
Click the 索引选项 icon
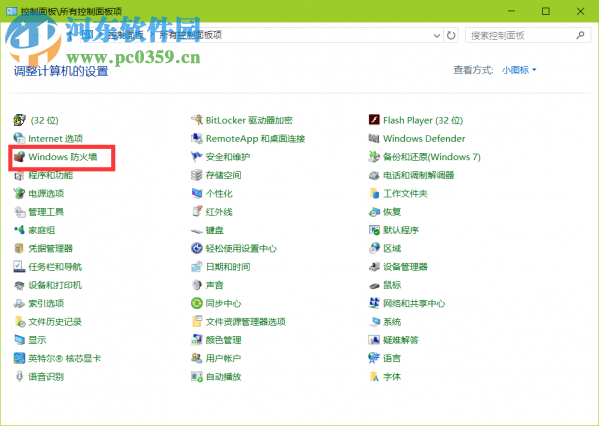19,303
